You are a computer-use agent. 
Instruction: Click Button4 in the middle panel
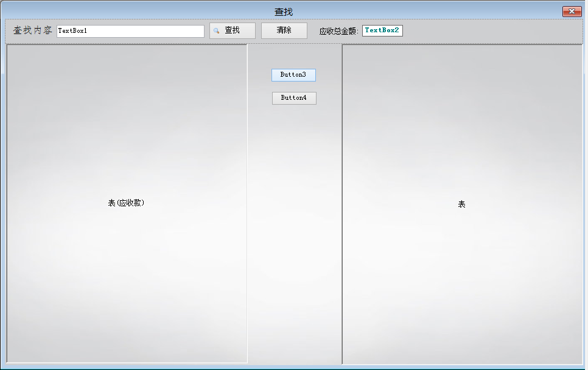pyautogui.click(x=294, y=98)
